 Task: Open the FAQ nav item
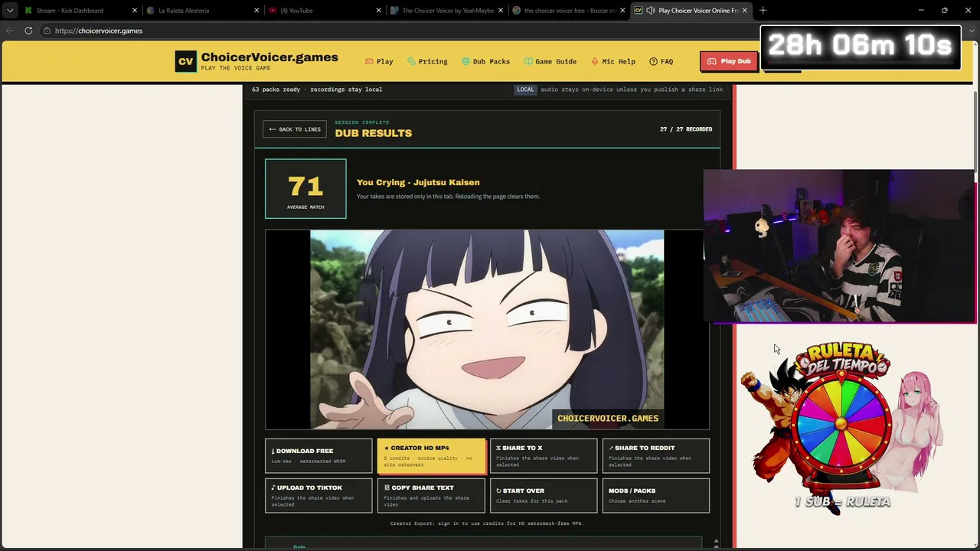point(661,61)
